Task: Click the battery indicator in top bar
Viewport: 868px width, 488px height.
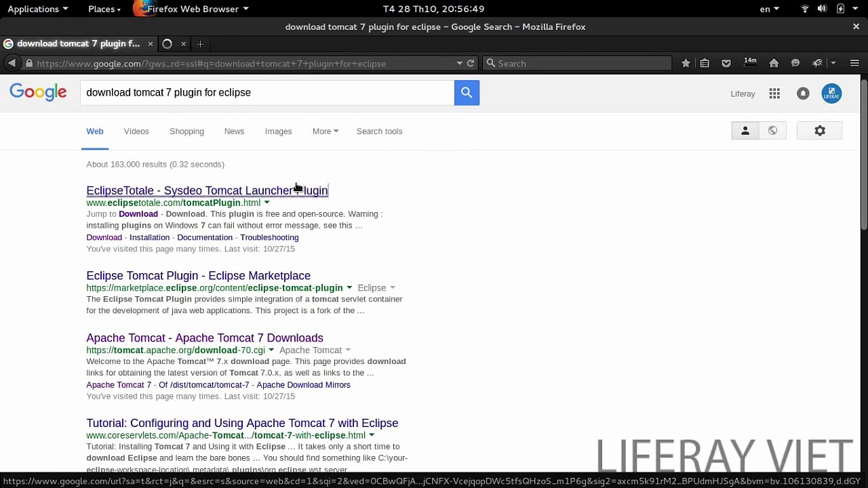Action: coord(840,9)
